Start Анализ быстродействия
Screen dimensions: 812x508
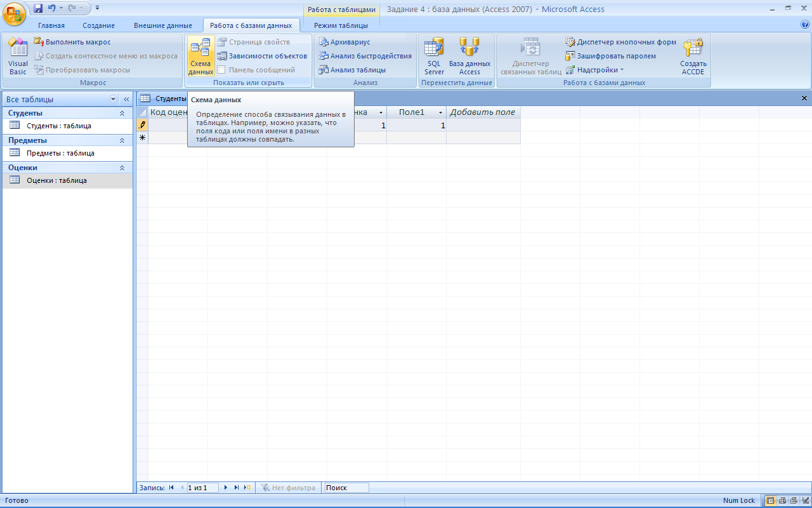point(365,56)
